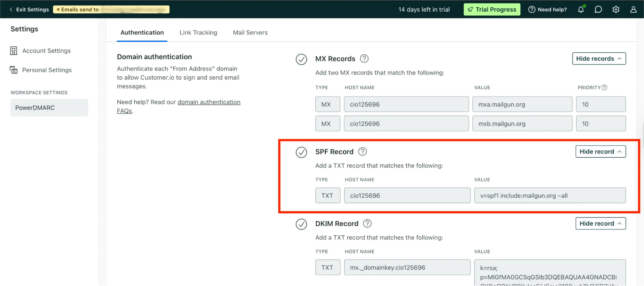The image size is (644, 286).
Task: Open the chat bubble icon
Action: (x=598, y=9)
